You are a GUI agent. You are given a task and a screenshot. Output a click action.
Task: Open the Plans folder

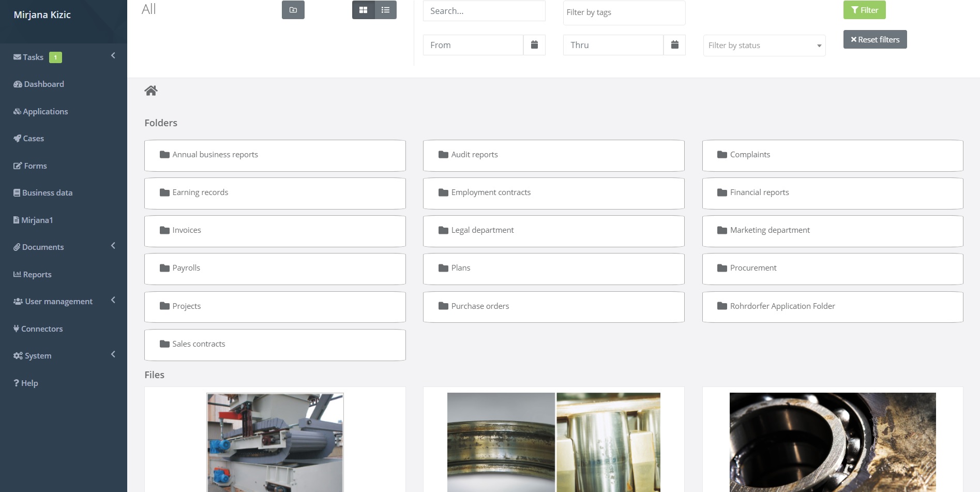[x=554, y=269]
